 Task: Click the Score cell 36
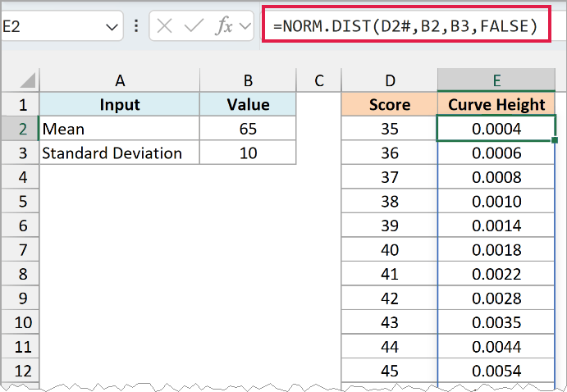(x=390, y=153)
